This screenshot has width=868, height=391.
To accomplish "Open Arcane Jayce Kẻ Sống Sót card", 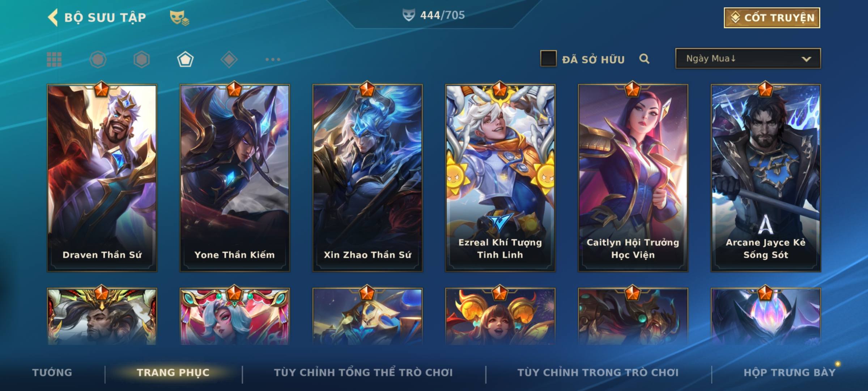I will (766, 178).
